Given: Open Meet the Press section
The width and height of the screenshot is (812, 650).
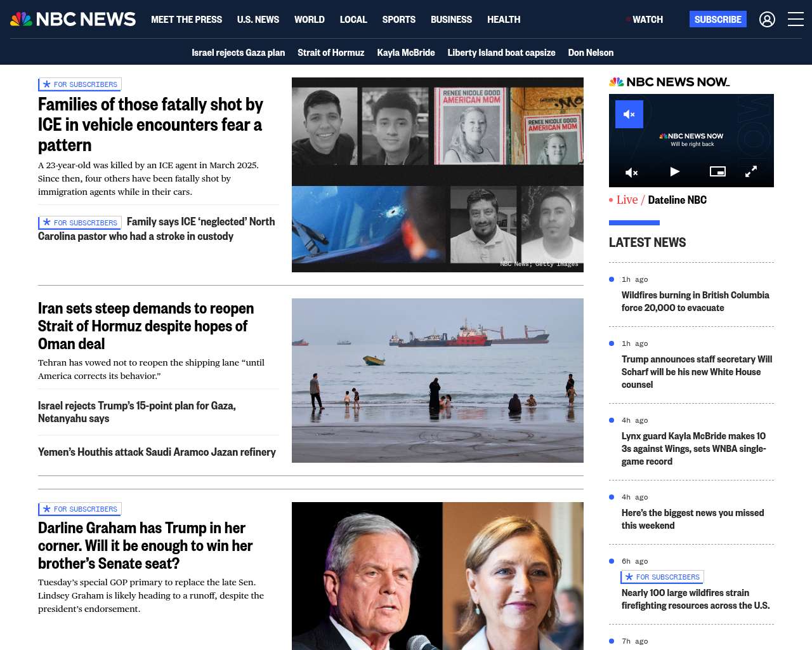Looking at the screenshot, I should [187, 20].
